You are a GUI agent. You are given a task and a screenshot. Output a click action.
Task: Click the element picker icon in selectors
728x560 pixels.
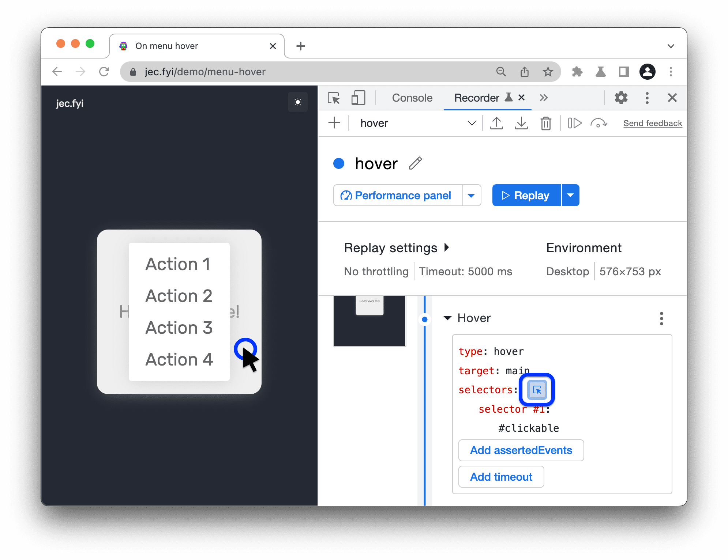click(537, 389)
